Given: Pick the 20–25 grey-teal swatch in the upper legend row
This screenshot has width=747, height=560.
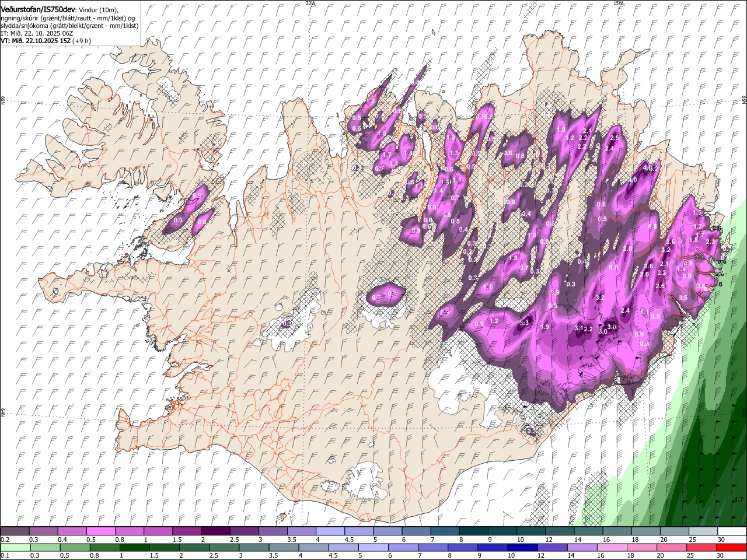Looking at the screenshot, I should (x=675, y=531).
